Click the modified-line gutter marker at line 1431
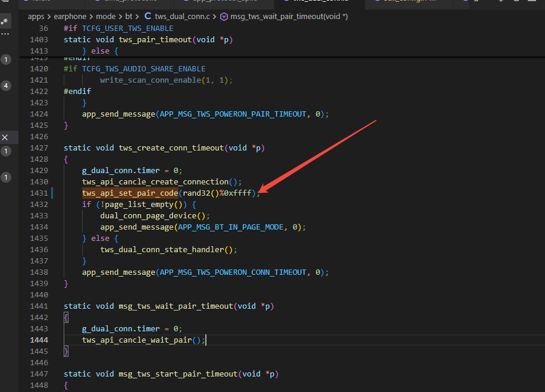Screen dimensions: 545x392 (x=52, y=193)
